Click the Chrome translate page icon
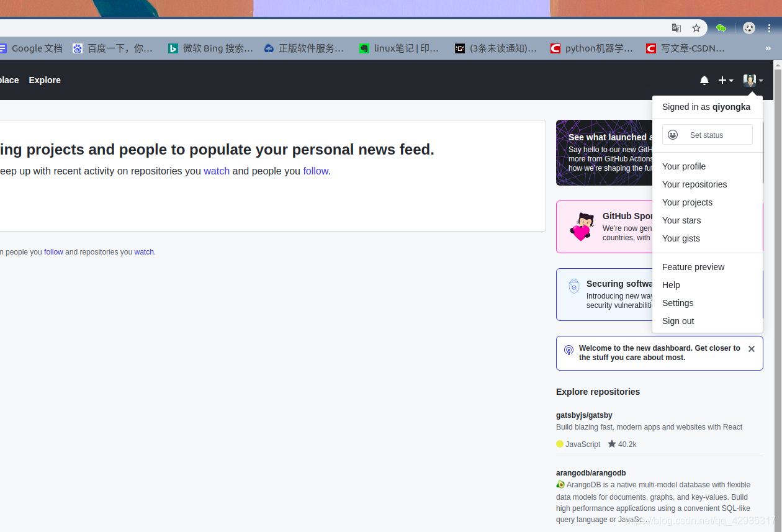This screenshot has width=782, height=532. pyautogui.click(x=676, y=28)
